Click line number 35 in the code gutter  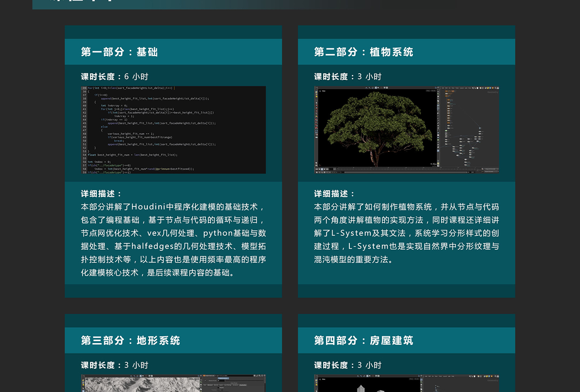(x=84, y=88)
